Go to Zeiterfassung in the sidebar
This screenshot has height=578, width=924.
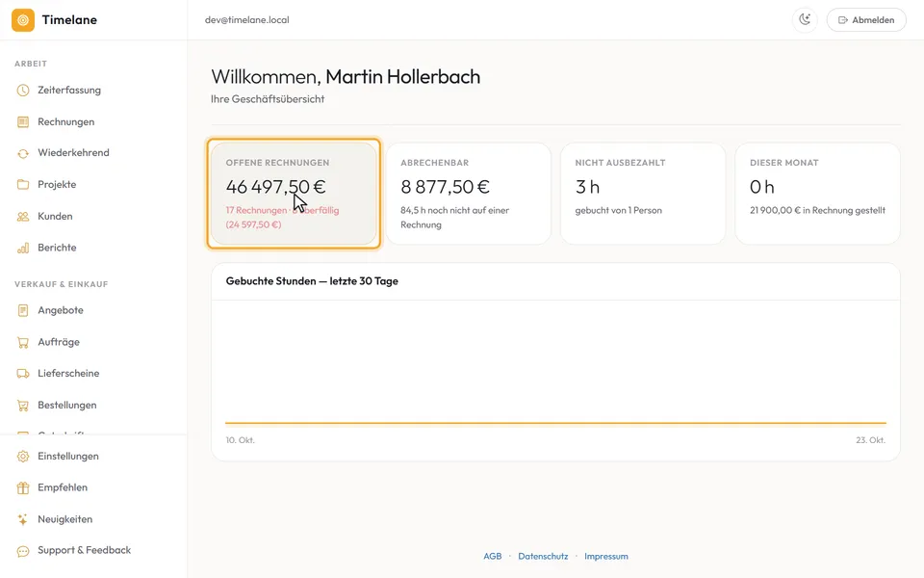[x=69, y=91]
